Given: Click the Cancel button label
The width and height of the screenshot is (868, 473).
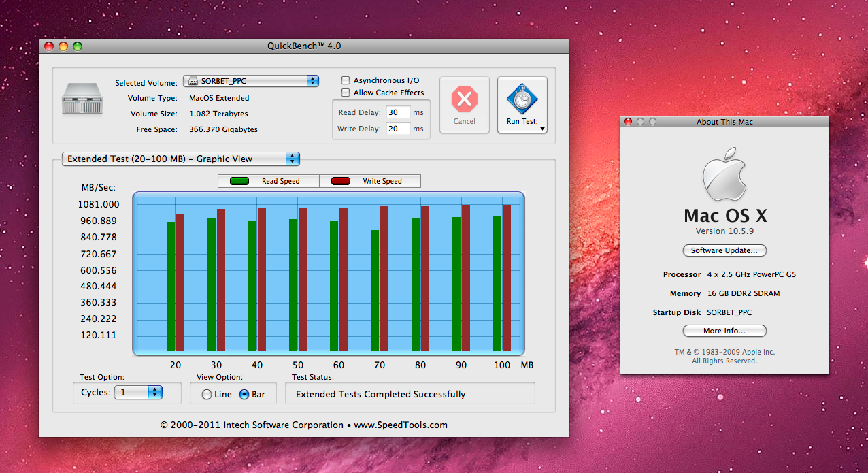Looking at the screenshot, I should [464, 121].
